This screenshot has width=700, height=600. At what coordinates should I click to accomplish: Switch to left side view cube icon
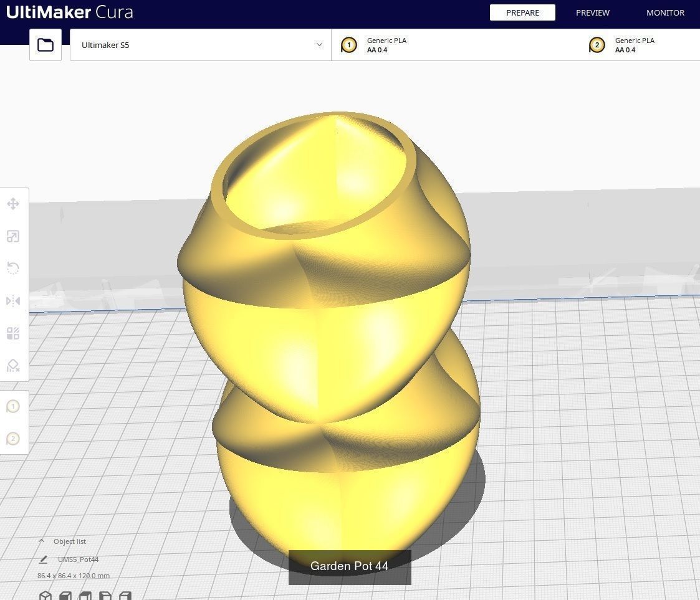105,596
